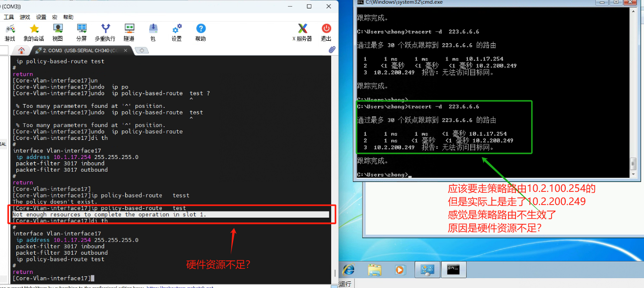The width and height of the screenshot is (644, 288).
Task: Open 设置 gears icon in toolbar
Action: click(x=177, y=33)
